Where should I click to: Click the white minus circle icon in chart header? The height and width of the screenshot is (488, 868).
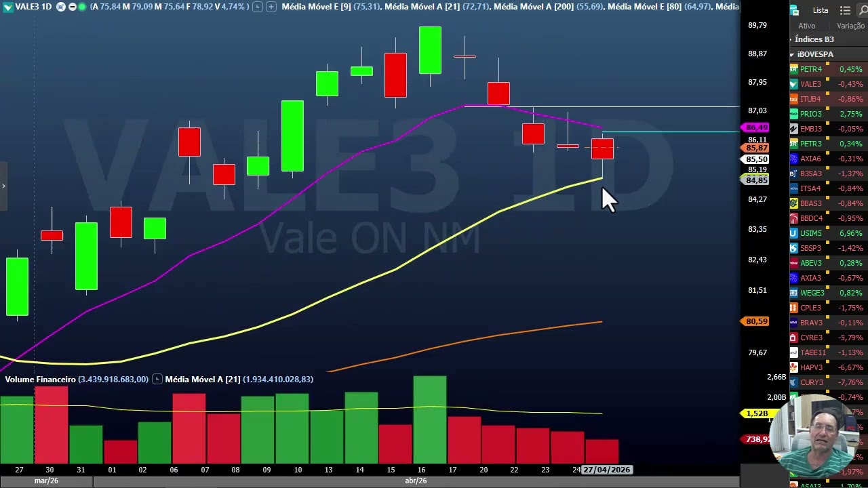(72, 7)
